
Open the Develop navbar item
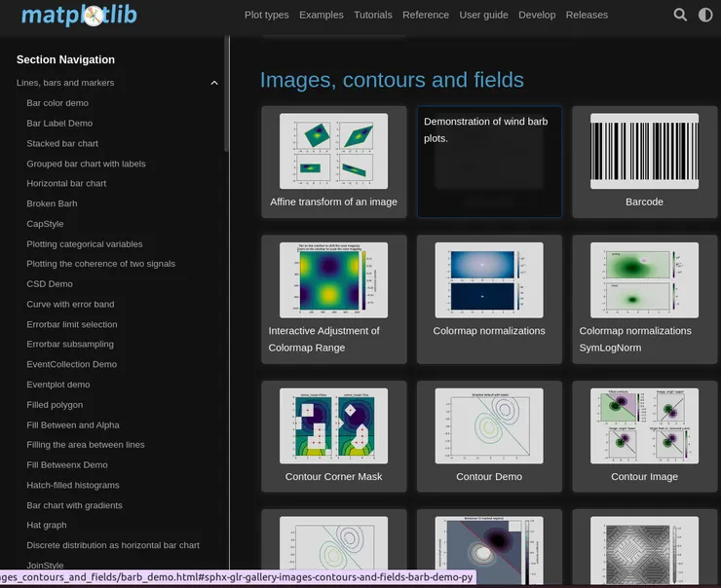click(537, 16)
